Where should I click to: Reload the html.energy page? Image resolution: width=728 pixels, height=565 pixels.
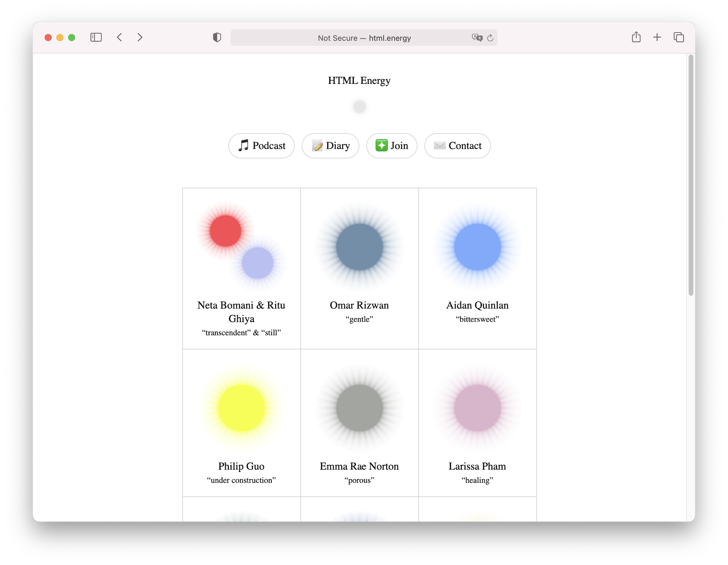coord(490,38)
